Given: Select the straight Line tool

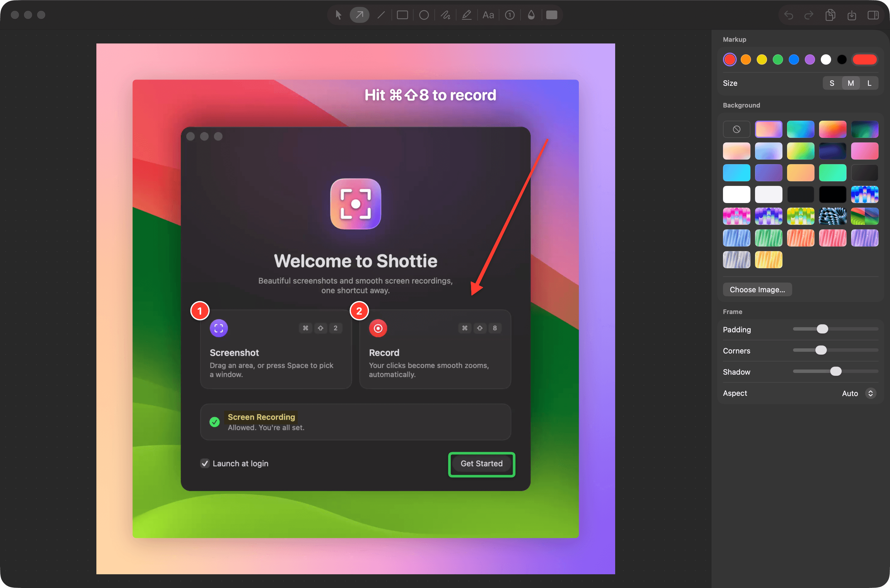Looking at the screenshot, I should [381, 15].
